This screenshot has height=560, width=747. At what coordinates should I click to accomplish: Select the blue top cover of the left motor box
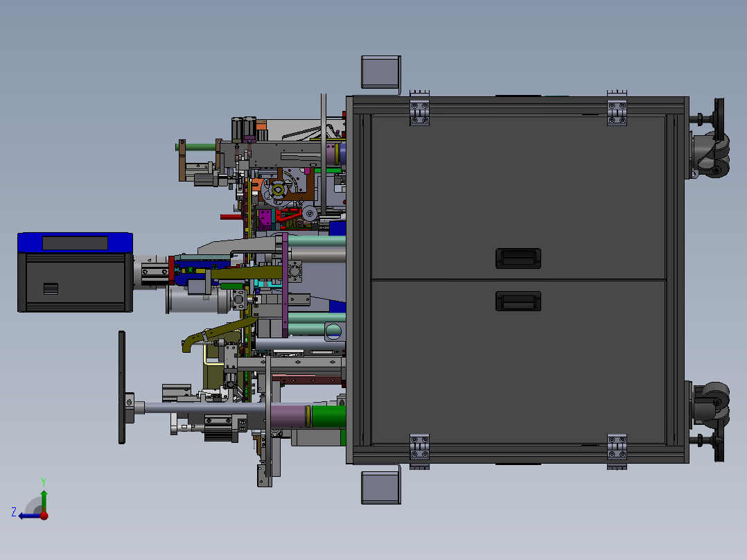pyautogui.click(x=76, y=243)
